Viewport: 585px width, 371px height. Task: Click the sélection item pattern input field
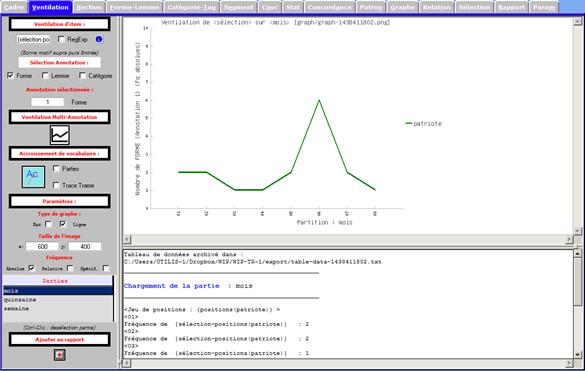pyautogui.click(x=34, y=39)
